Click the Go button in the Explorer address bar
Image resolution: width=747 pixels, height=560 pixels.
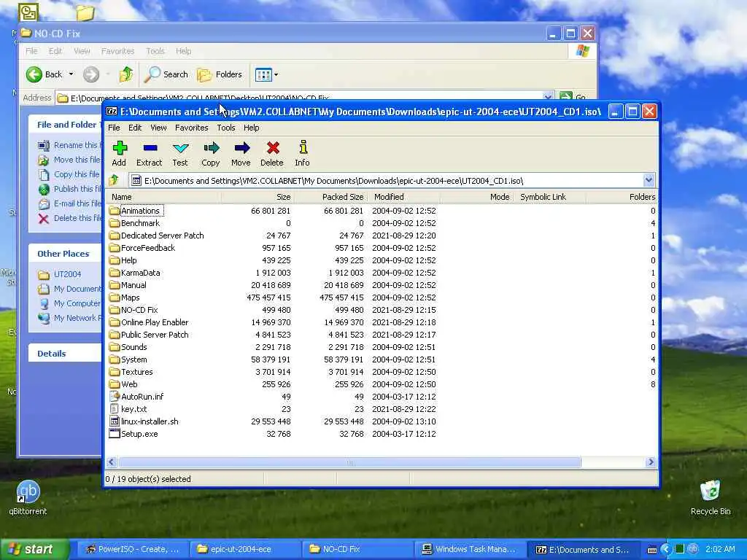point(573,97)
